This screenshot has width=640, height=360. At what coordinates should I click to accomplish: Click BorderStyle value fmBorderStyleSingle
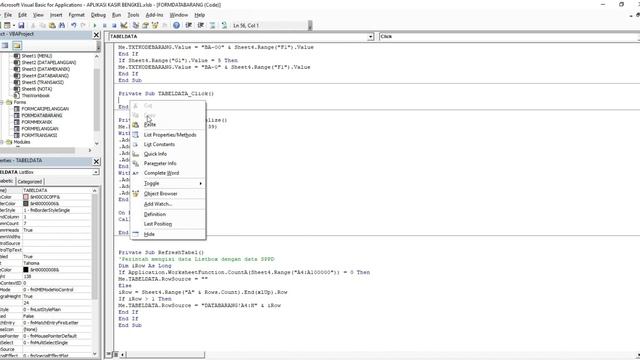coord(56,210)
